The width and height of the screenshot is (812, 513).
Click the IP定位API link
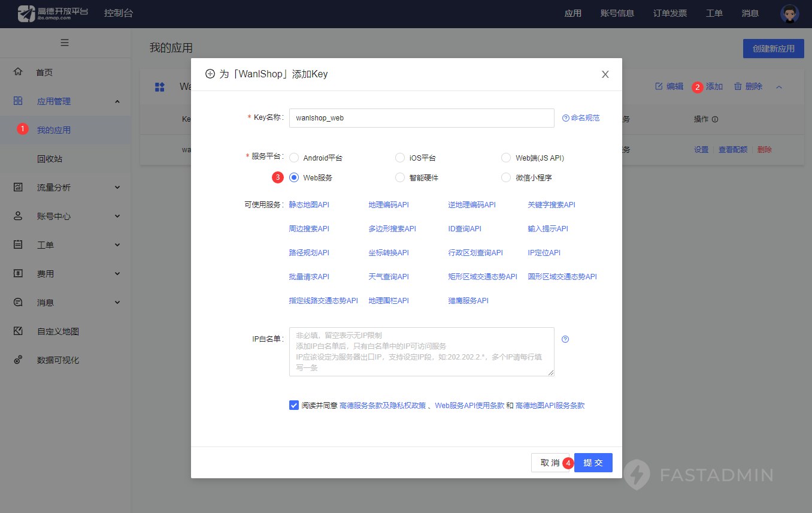pyautogui.click(x=544, y=253)
